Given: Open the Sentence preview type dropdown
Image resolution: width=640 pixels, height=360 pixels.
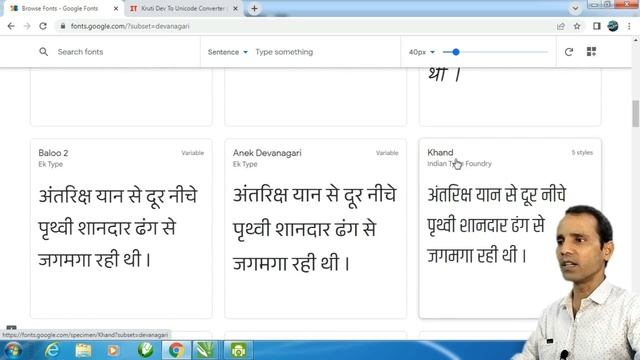Looking at the screenshot, I should click(228, 52).
